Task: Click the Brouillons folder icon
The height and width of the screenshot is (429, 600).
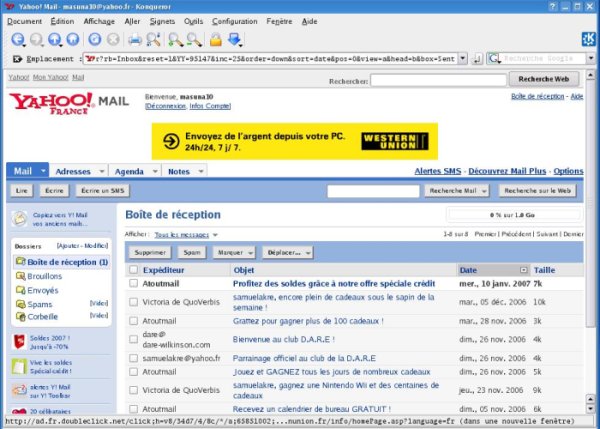Action: pyautogui.click(x=20, y=276)
